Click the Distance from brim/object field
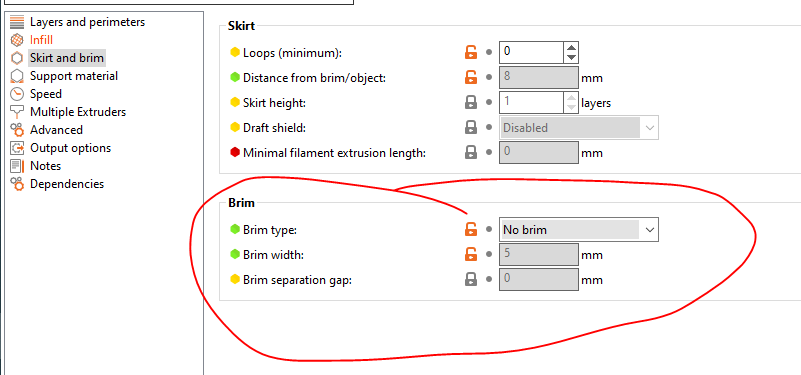This screenshot has height=375, width=801. [539, 78]
